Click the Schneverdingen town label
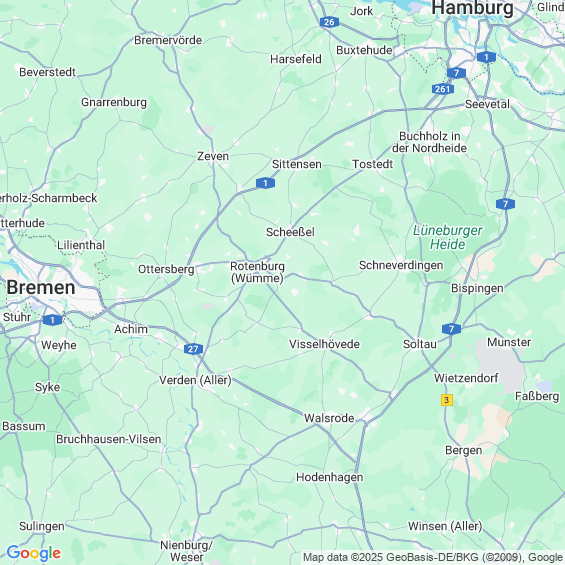This screenshot has width=565, height=565. (x=401, y=265)
